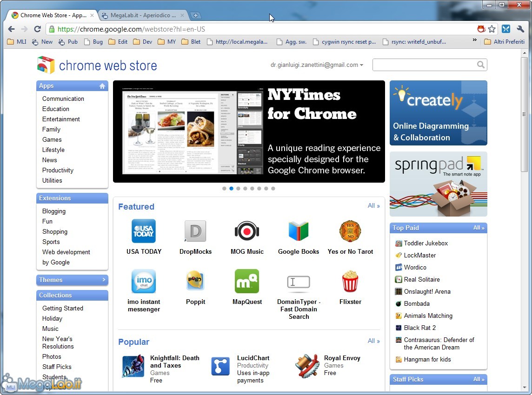The width and height of the screenshot is (532, 395).
Task: Open the MY bookmarks folder
Action: [x=167, y=42]
